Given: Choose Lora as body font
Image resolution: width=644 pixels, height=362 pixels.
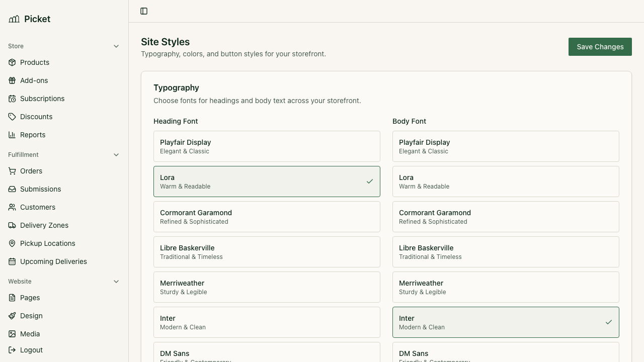Looking at the screenshot, I should (x=506, y=182).
